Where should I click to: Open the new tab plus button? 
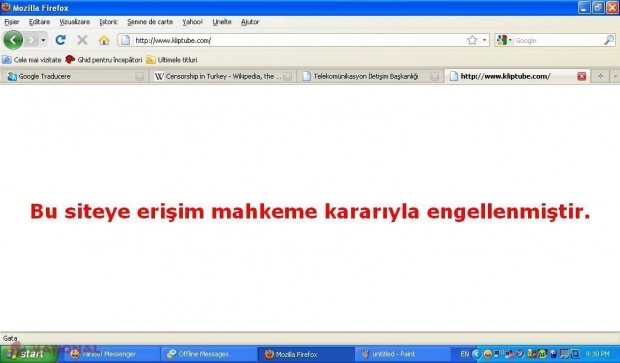point(600,76)
